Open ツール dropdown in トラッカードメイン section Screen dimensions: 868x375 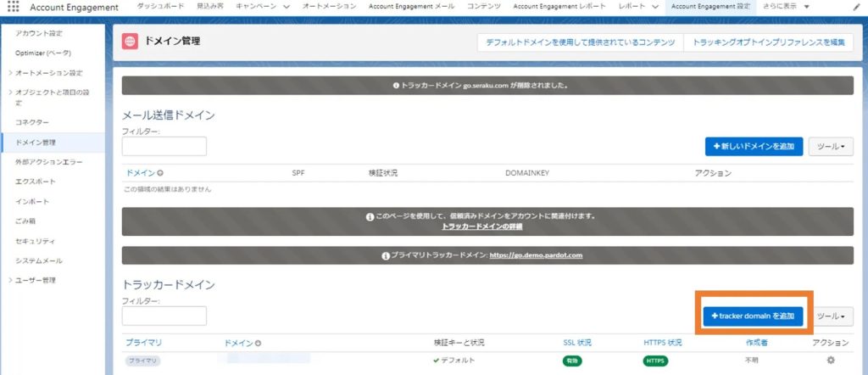point(831,316)
